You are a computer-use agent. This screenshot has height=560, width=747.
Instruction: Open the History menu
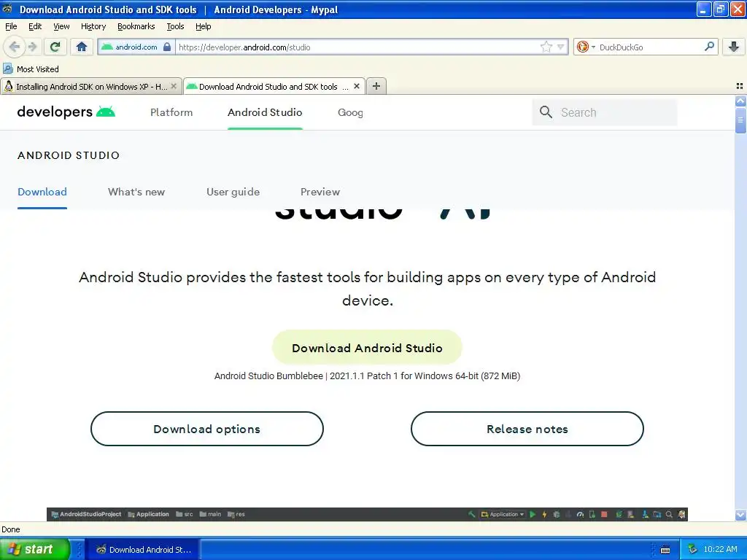coord(93,26)
